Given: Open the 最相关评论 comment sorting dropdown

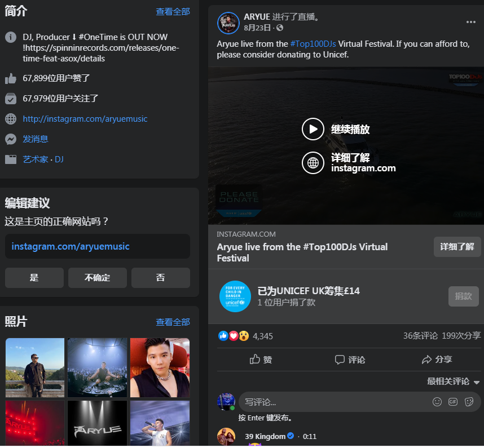Looking at the screenshot, I should tap(453, 382).
